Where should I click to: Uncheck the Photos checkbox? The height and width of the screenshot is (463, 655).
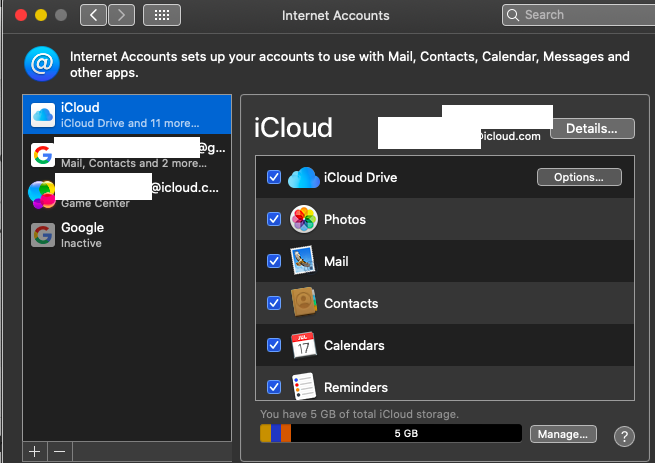coord(274,219)
